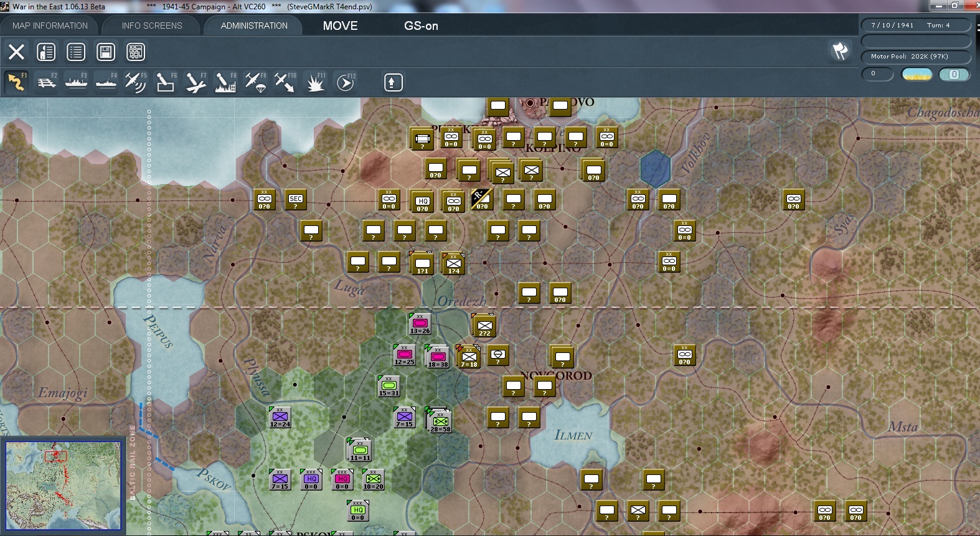
Task: Select the F6 bomb unit mode icon
Action: [x=166, y=82]
